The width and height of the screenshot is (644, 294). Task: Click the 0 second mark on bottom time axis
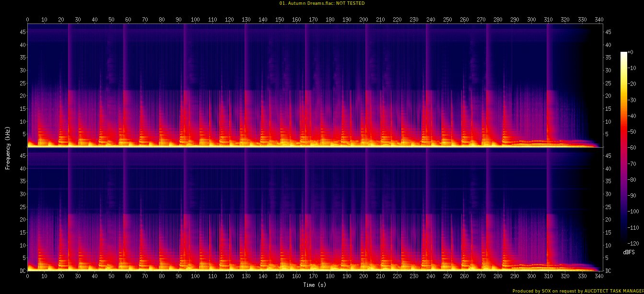[28, 277]
